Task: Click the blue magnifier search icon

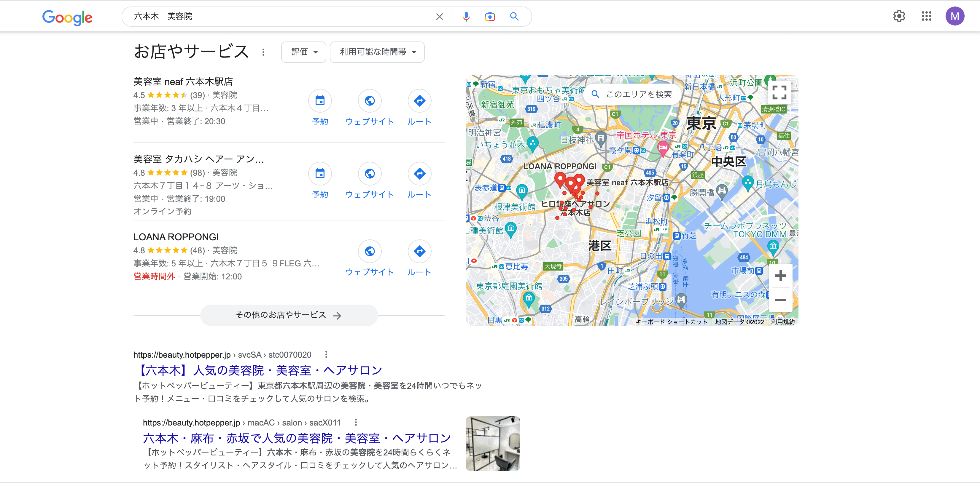Action: click(514, 17)
